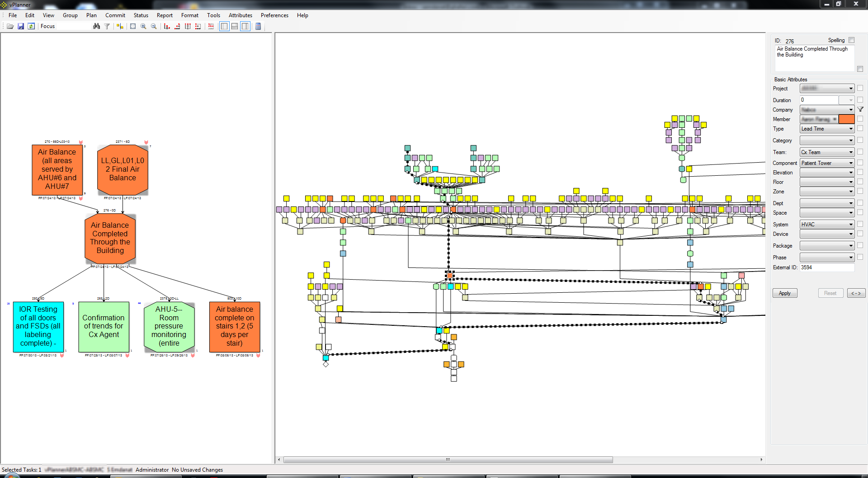Tick the checkbox beside Type

[x=860, y=128]
